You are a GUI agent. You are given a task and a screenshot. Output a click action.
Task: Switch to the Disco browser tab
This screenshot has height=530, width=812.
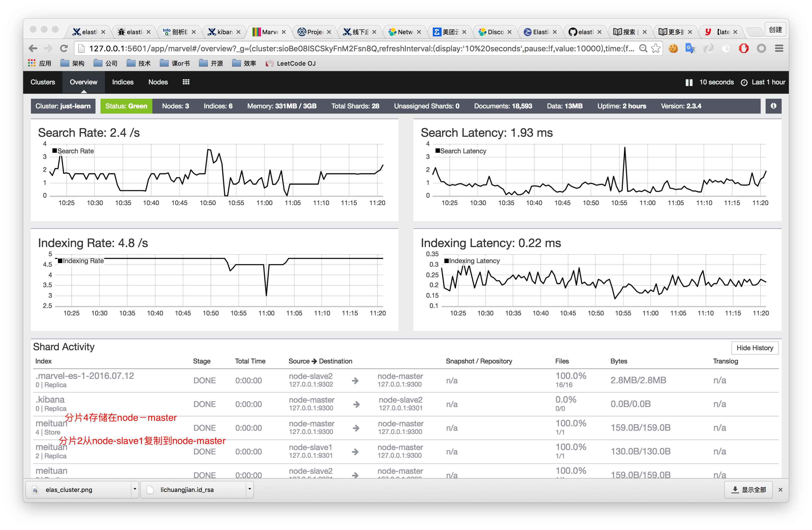click(x=495, y=32)
